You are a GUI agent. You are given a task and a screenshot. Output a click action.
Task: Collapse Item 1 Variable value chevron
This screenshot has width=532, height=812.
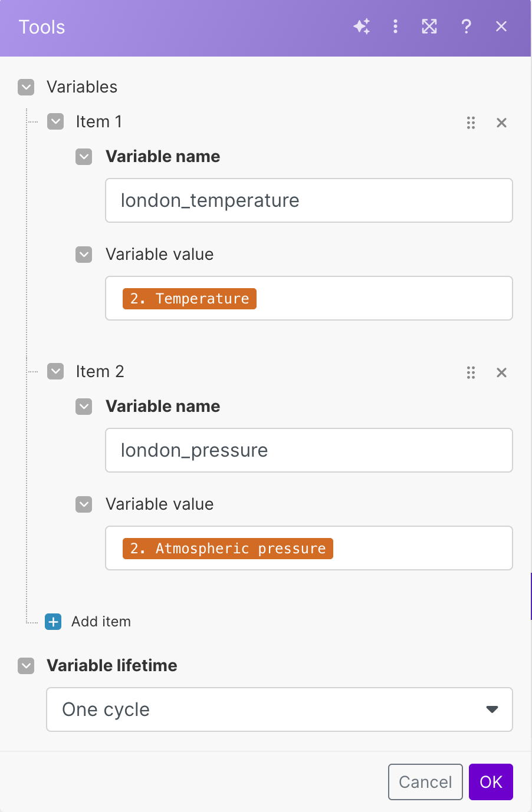(84, 255)
